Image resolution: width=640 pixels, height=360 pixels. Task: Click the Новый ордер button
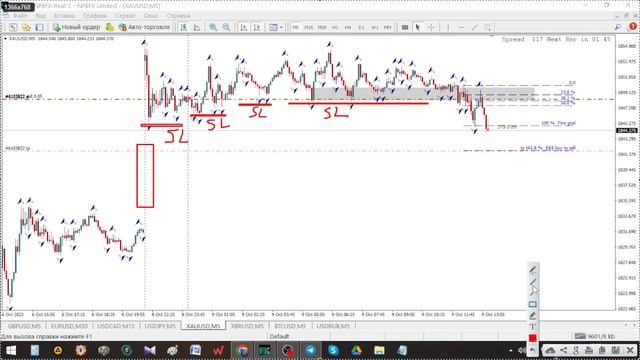click(x=76, y=27)
